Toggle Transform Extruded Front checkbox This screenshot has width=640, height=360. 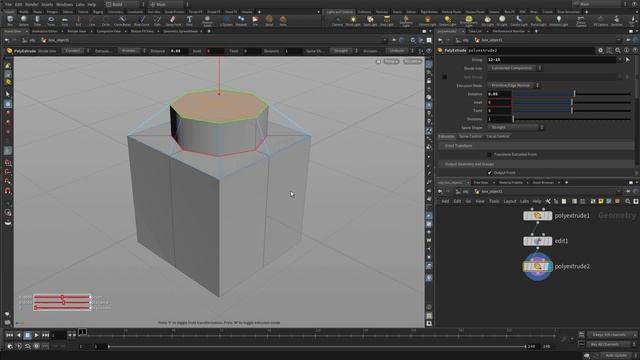pyautogui.click(x=489, y=155)
